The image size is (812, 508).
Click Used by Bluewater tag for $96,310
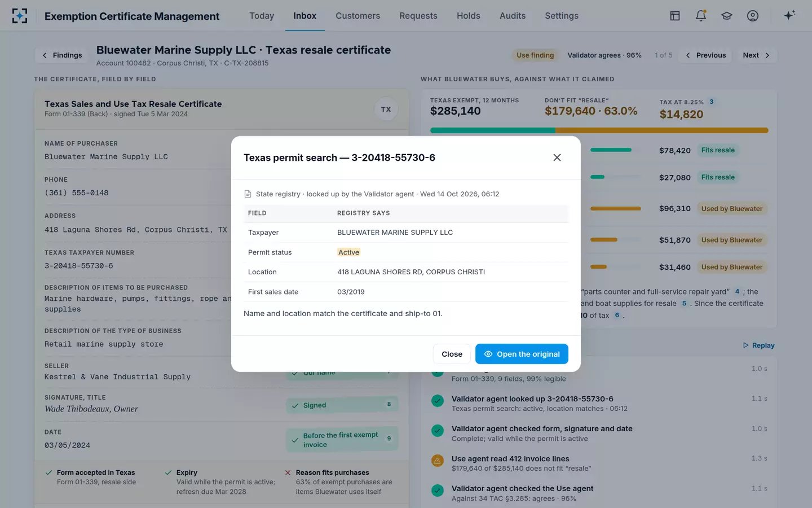tap(732, 209)
